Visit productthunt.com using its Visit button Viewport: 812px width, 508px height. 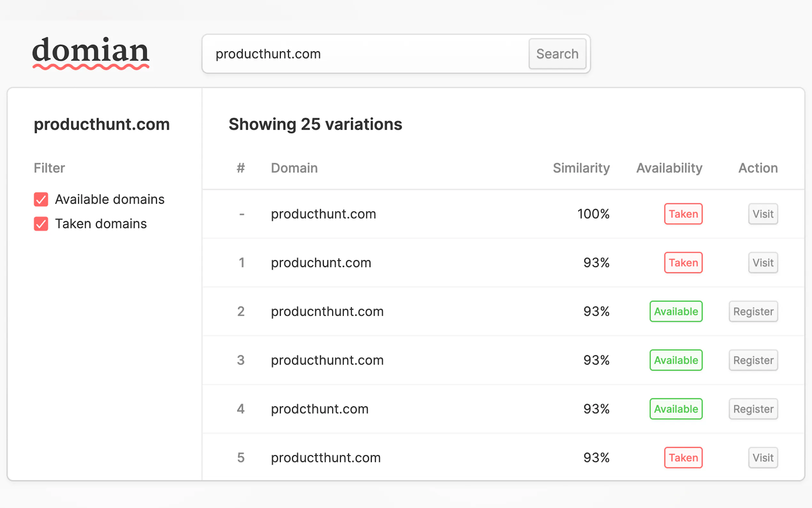763,457
